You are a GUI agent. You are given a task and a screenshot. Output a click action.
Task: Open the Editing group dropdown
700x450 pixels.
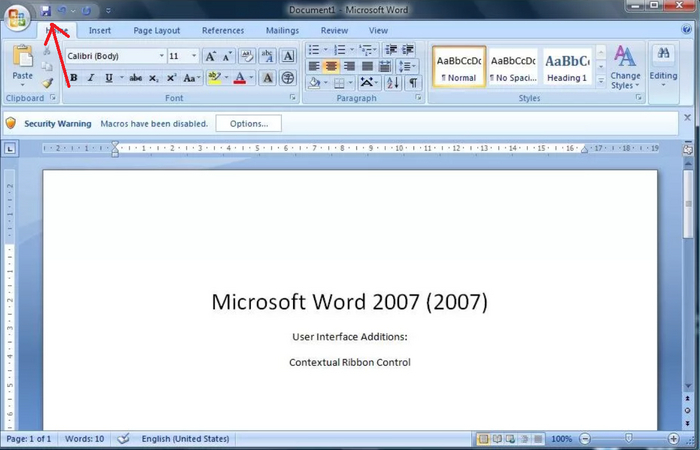point(663,68)
